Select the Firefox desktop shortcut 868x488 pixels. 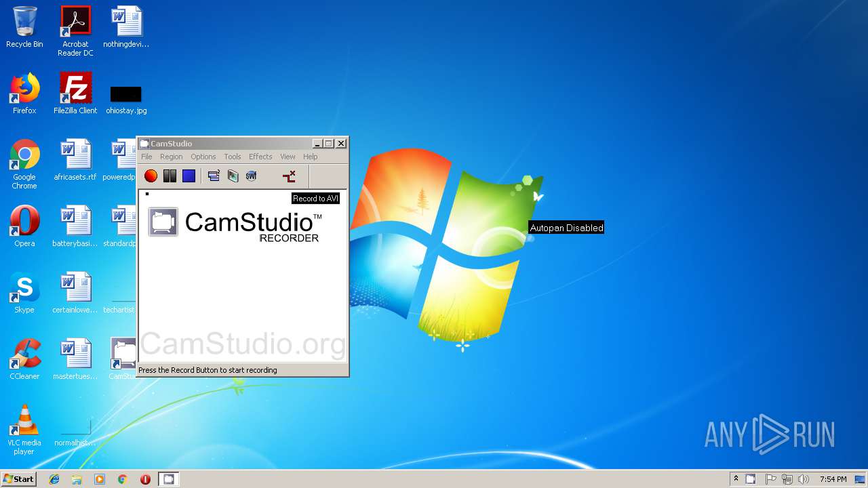point(24,94)
